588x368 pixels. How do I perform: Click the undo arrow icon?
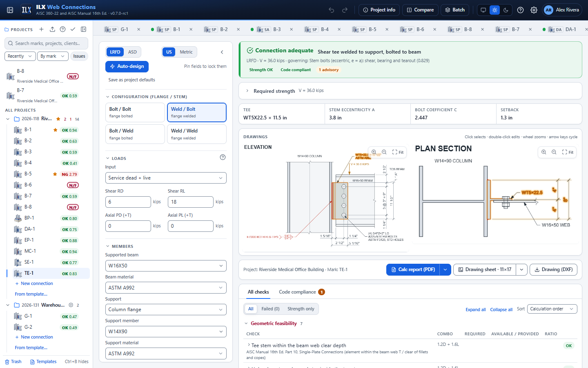[x=332, y=10]
